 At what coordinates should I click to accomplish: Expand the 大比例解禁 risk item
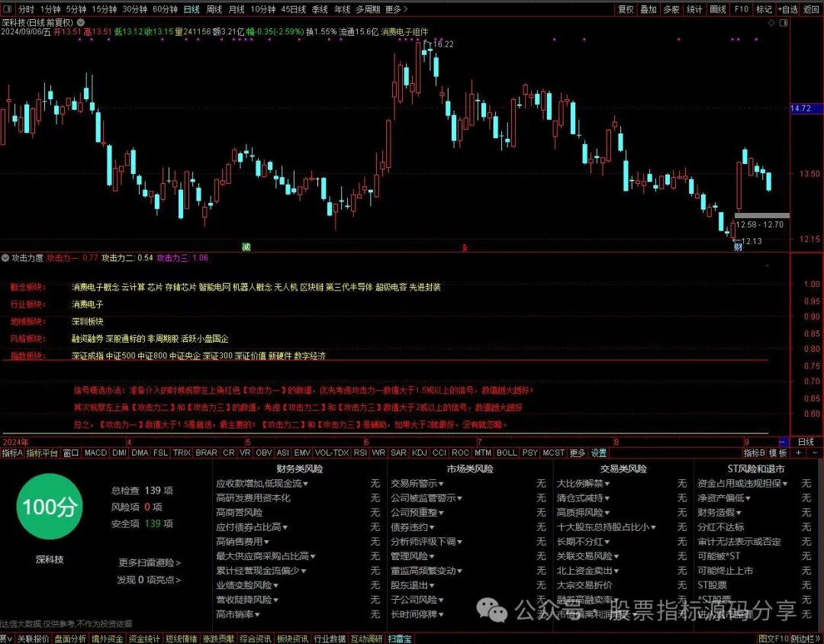click(x=584, y=483)
